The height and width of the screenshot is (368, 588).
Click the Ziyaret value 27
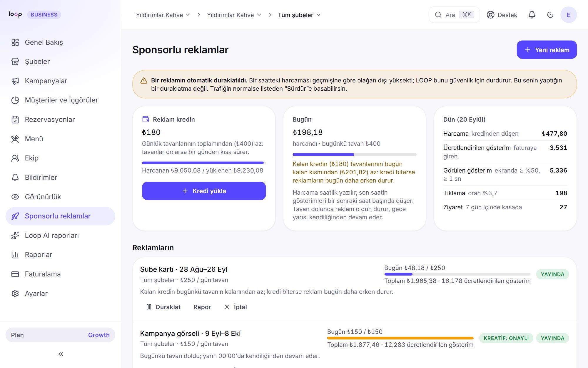tap(563, 207)
